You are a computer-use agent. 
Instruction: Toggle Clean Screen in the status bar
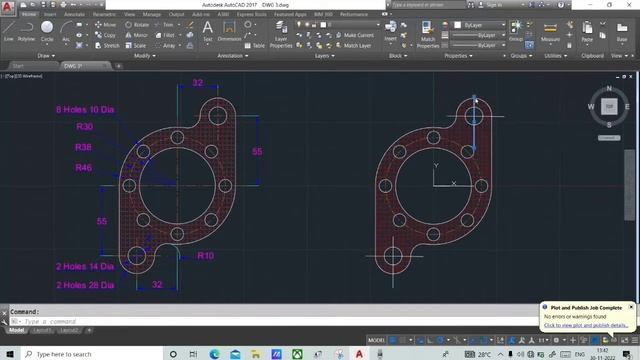pyautogui.click(x=625, y=340)
